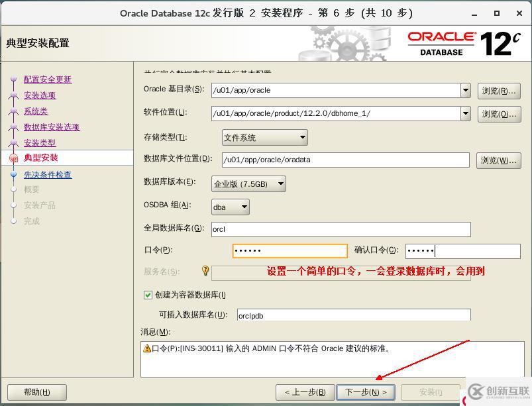This screenshot has height=406, width=532.
Task: Expand the Oracle 基目录 dropdown arrow
Action: point(466,91)
